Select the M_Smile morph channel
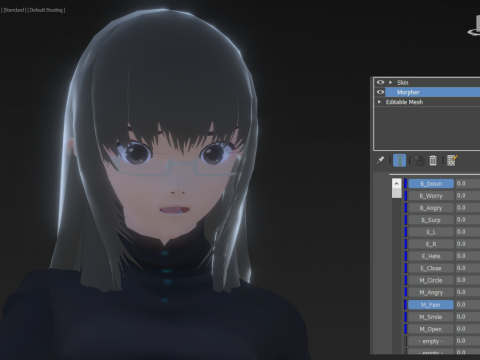 point(431,317)
